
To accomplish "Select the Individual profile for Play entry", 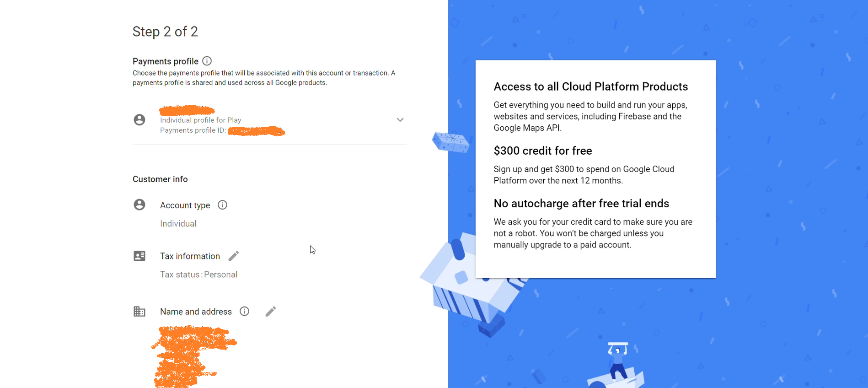I will pyautogui.click(x=200, y=120).
